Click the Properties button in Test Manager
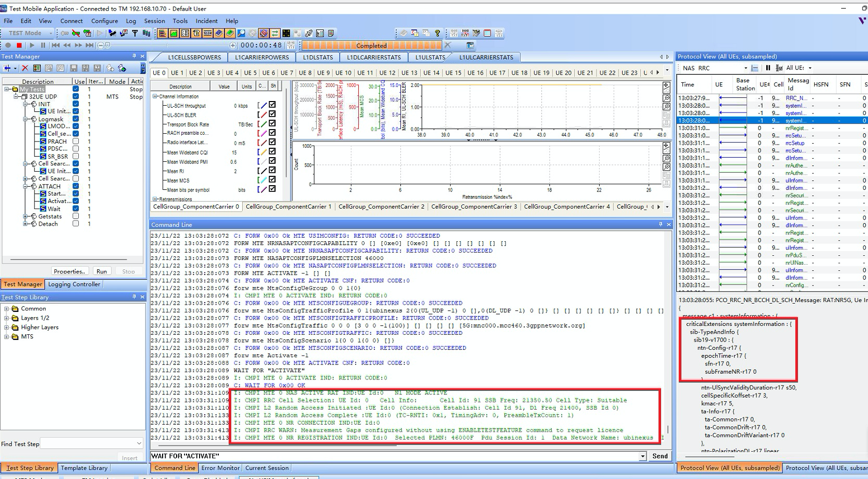The width and height of the screenshot is (868, 479). [70, 271]
